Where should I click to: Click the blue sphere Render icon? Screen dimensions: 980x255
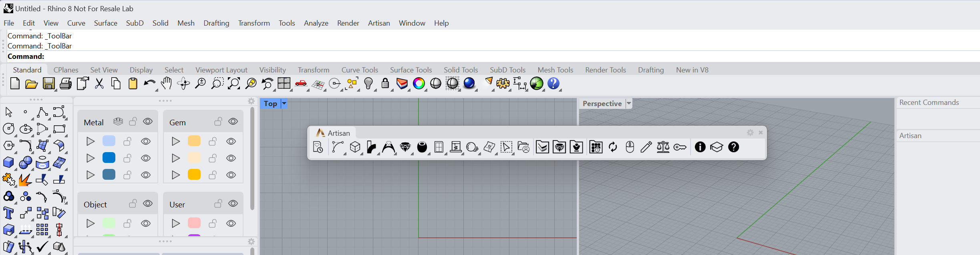[469, 83]
